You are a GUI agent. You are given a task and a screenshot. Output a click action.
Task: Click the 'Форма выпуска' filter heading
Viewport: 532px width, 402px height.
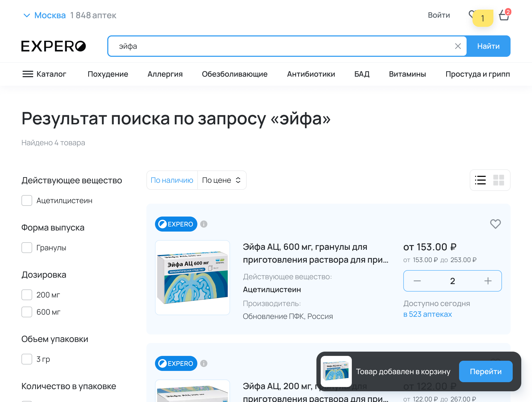[53, 228]
